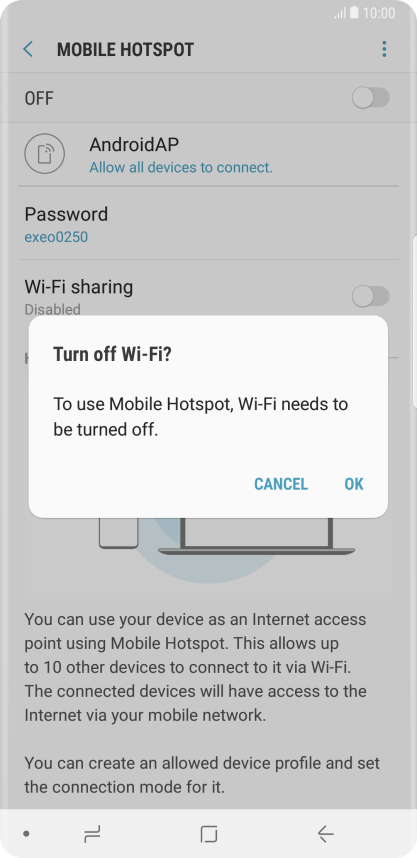This screenshot has height=858, width=417.
Task: Tap the navigation bar dot icon
Action: [26, 834]
